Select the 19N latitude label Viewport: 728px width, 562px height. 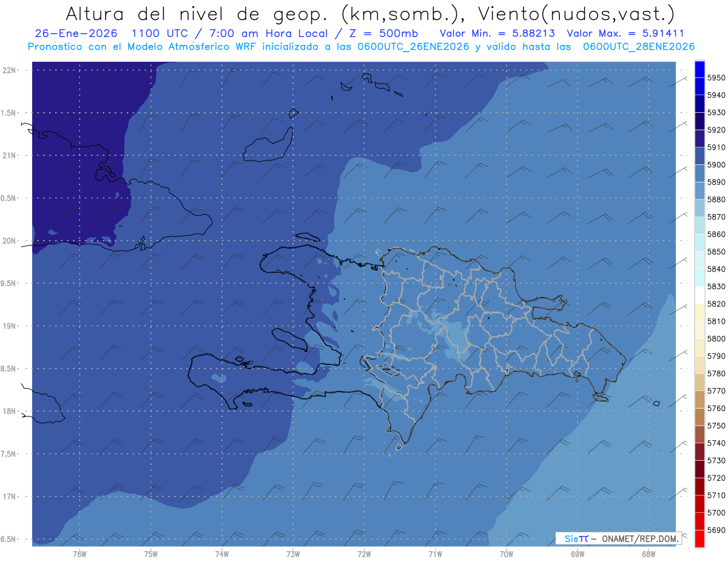tap(9, 326)
